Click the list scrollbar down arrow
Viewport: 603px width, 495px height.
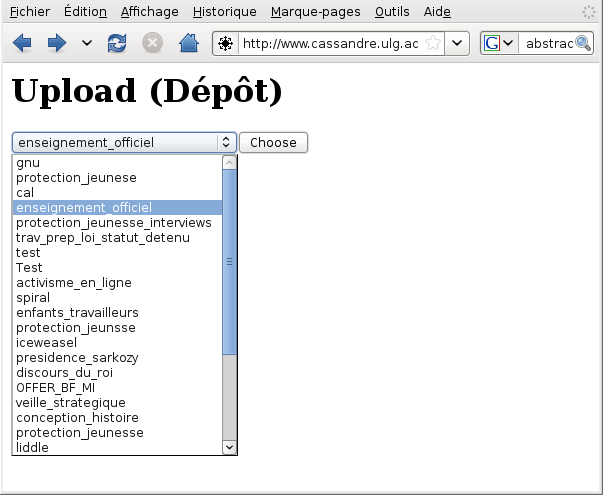(229, 447)
